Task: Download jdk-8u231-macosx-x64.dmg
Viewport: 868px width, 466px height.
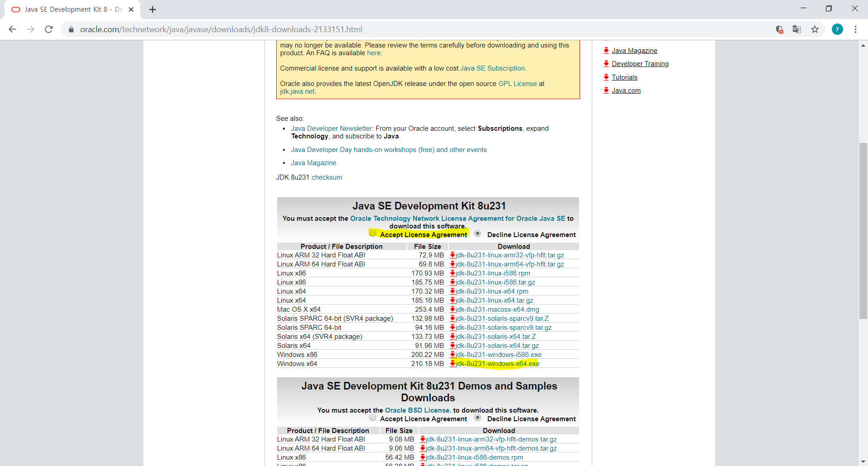Action: (x=497, y=309)
